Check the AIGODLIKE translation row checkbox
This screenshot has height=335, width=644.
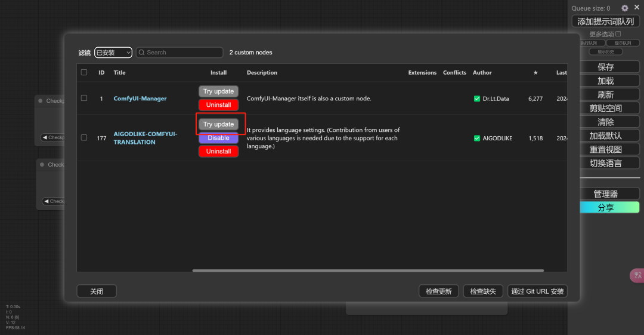coord(84,137)
